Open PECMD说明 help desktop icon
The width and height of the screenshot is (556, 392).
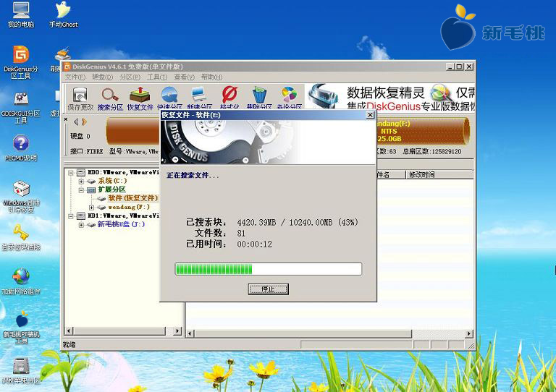tap(21, 148)
